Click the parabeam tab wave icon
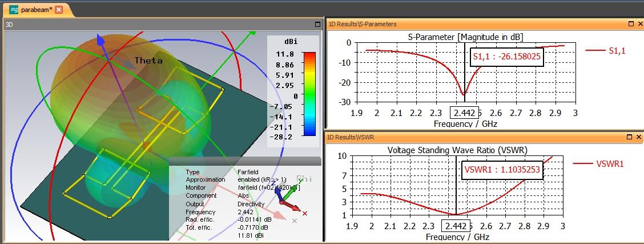The image size is (644, 244). [14, 10]
